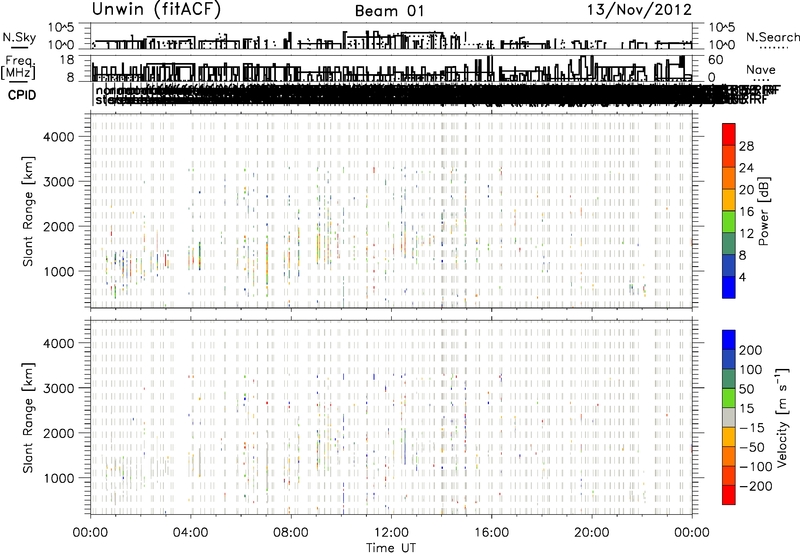Click the "-200" tick on the Velocity colorbar

(x=755, y=486)
